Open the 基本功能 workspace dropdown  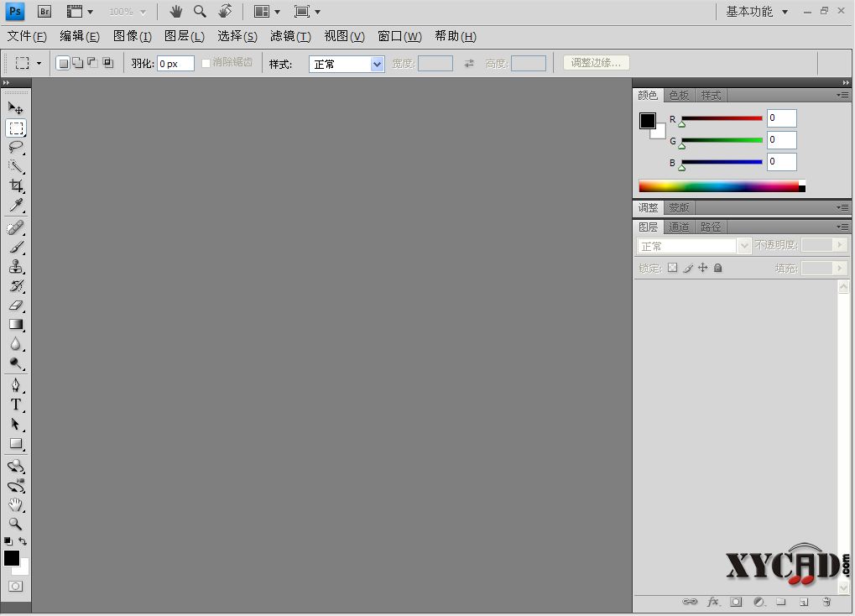point(757,12)
